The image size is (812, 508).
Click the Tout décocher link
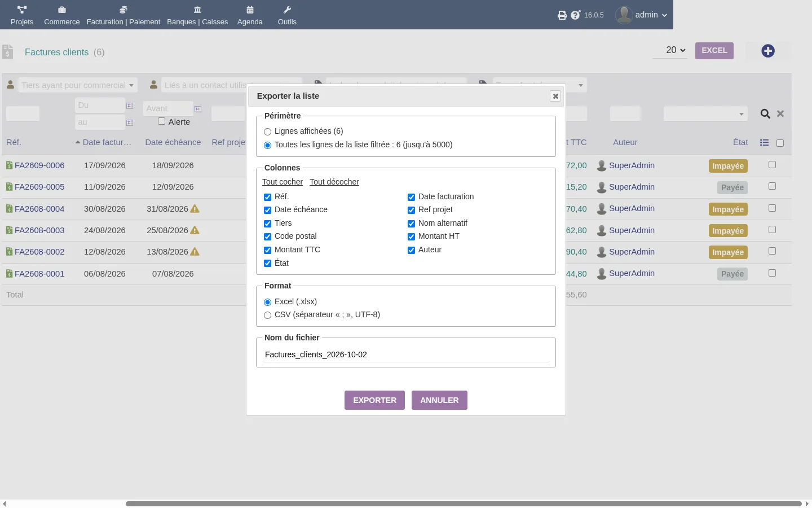coord(334,182)
